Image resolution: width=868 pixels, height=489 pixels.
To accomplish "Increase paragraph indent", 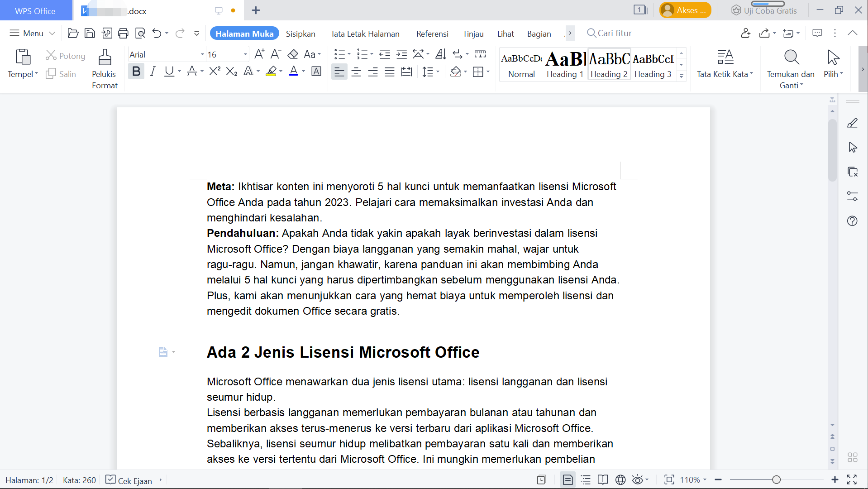I will (401, 54).
